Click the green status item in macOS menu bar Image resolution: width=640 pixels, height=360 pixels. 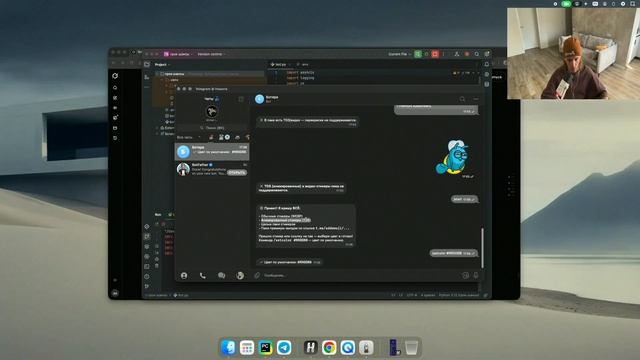566,4
